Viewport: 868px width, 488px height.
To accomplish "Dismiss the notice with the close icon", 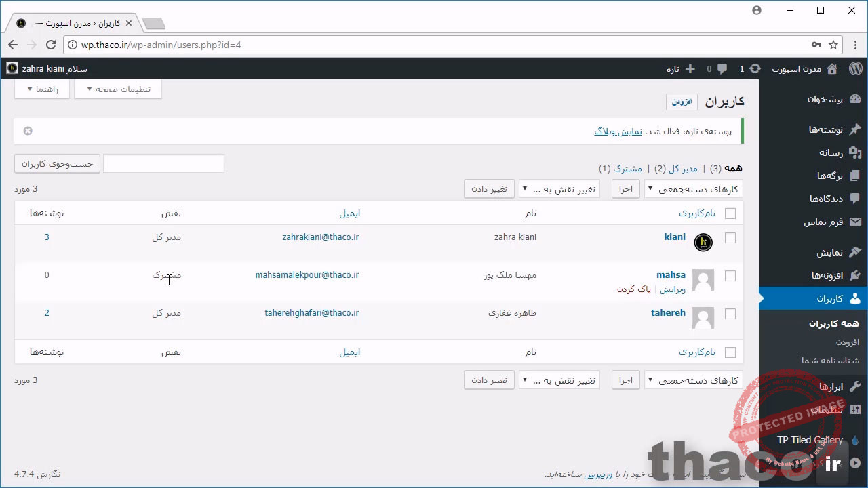I will [28, 131].
